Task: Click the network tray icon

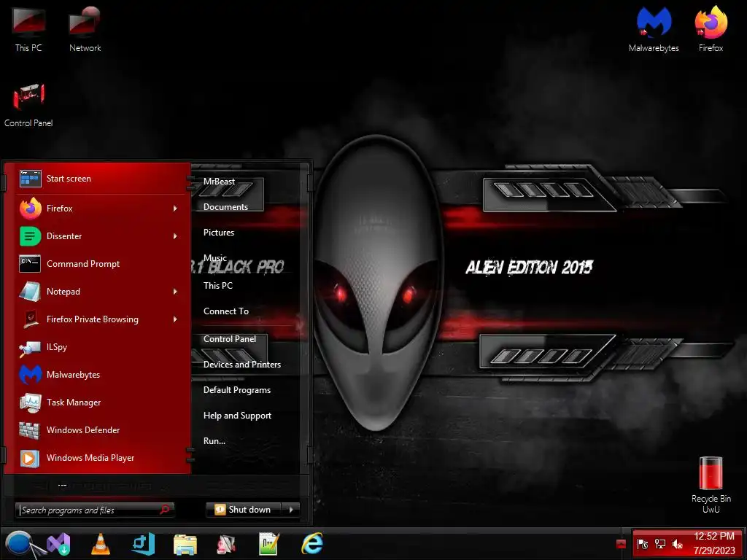Action: click(x=659, y=544)
